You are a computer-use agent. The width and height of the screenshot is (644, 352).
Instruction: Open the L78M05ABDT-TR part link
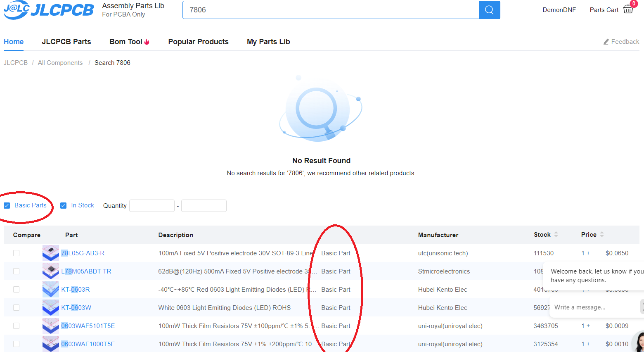coord(86,271)
